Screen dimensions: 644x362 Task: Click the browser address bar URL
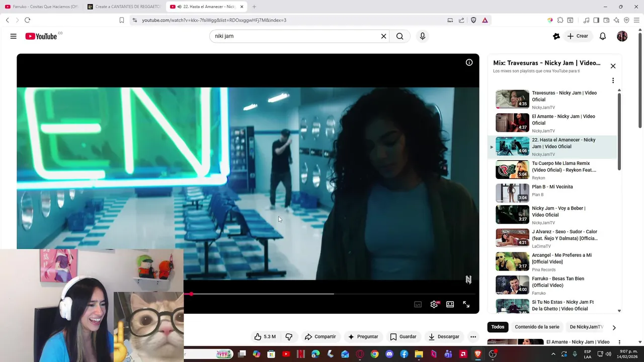[214, 20]
